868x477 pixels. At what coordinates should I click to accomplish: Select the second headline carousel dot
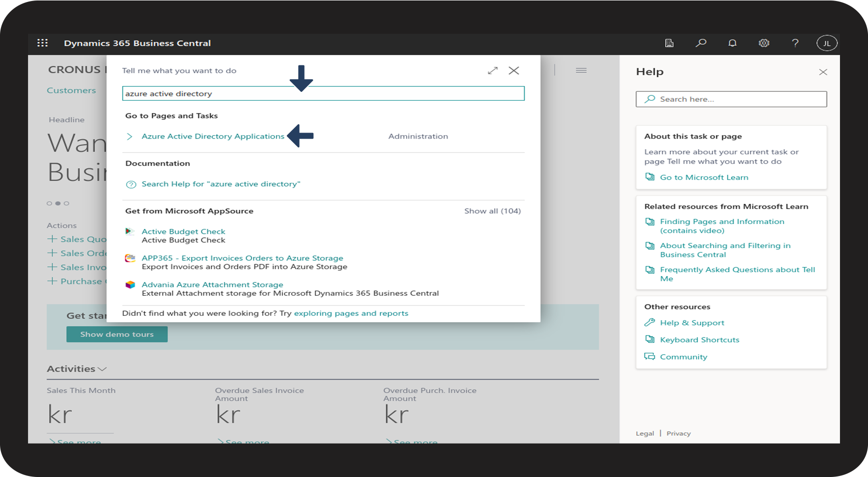58,203
